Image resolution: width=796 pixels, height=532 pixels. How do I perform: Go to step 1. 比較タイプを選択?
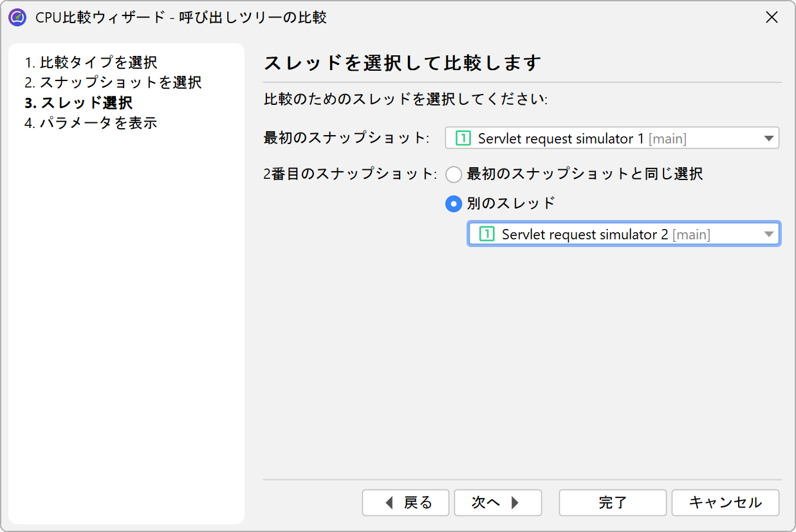tap(91, 62)
